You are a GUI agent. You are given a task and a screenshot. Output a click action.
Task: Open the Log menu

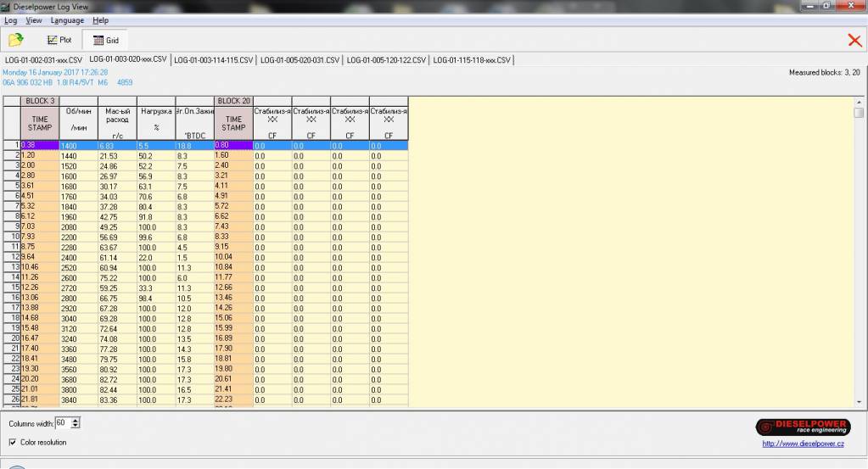(10, 20)
